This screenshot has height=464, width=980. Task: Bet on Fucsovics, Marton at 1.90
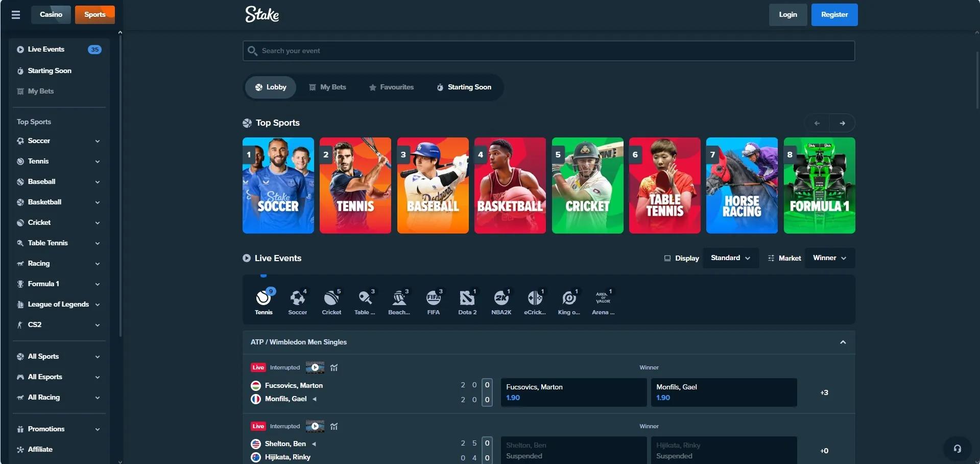pos(573,392)
